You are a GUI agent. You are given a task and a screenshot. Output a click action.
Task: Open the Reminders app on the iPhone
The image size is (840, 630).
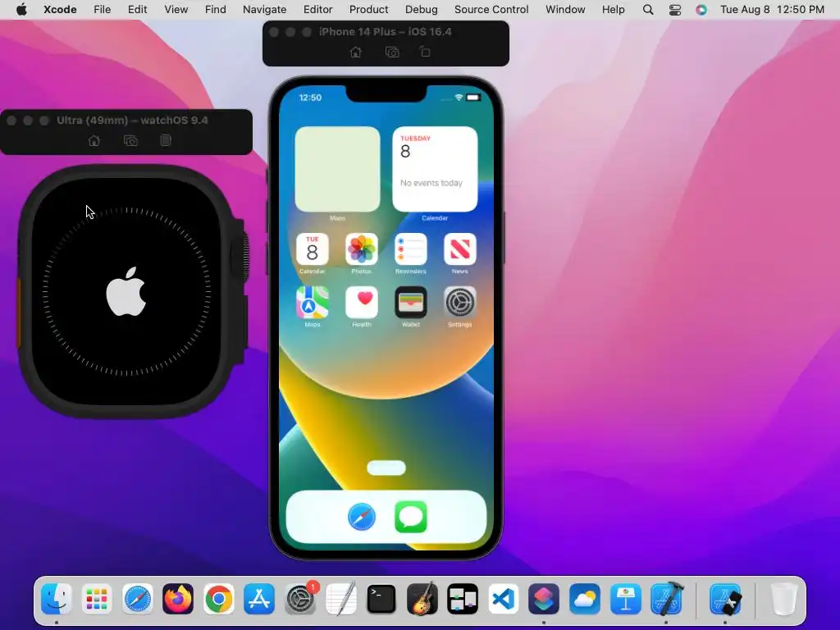[x=411, y=249]
